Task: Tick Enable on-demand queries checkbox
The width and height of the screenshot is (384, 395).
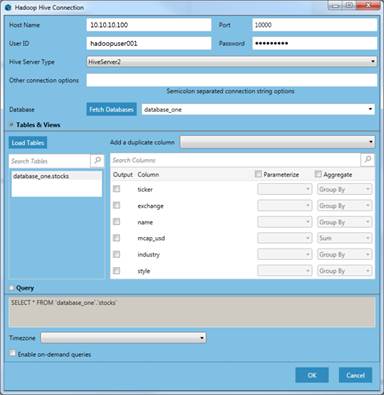Action: click(x=12, y=353)
